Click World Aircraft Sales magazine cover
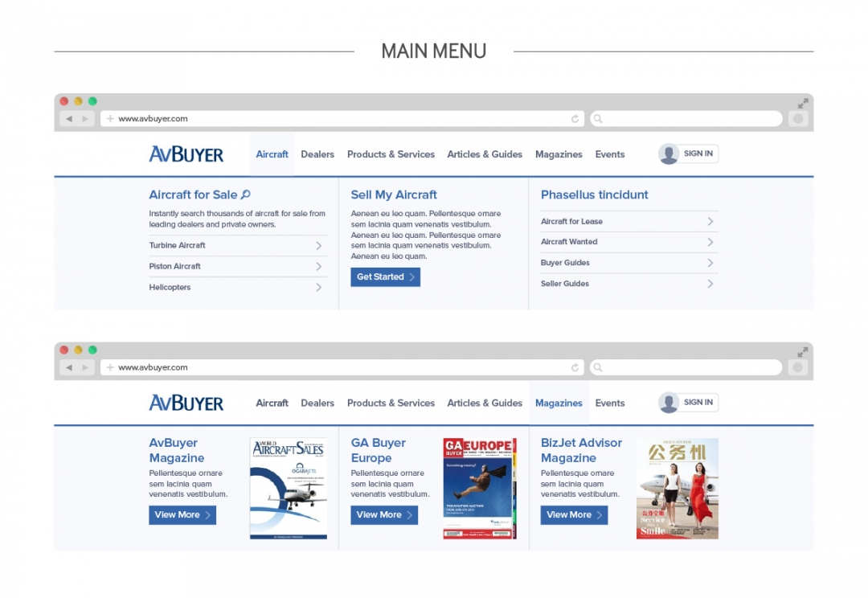The width and height of the screenshot is (868, 598). (x=289, y=489)
